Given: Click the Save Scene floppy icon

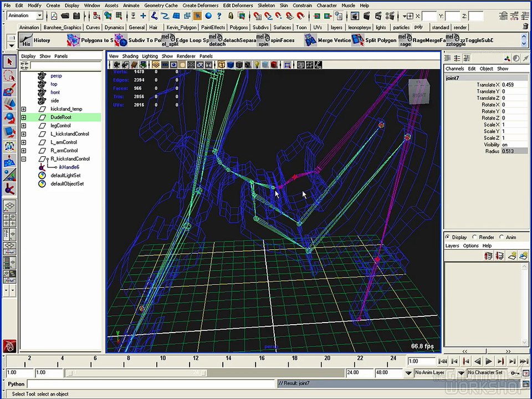Looking at the screenshot, I should point(76,16).
